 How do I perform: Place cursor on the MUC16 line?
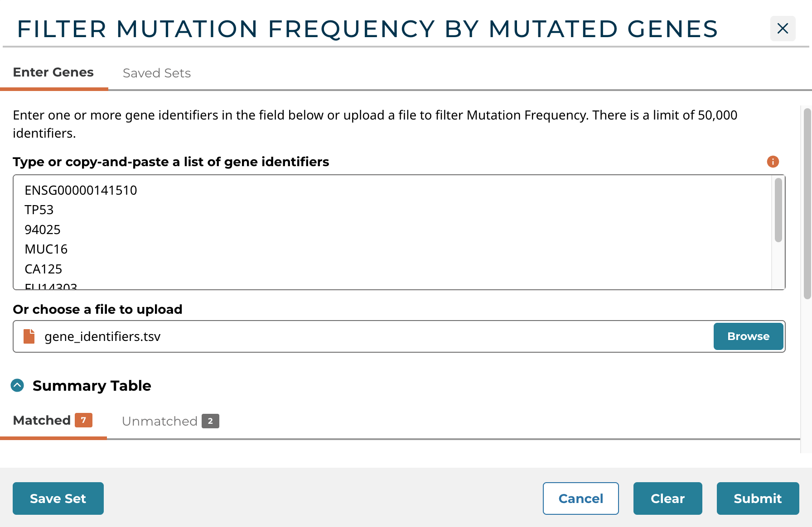46,249
